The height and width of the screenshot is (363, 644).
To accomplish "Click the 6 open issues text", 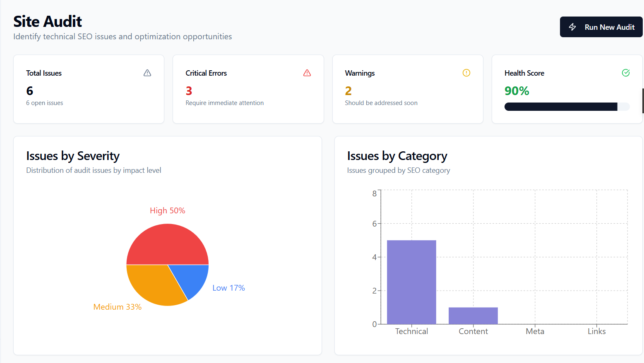I will pos(44,103).
